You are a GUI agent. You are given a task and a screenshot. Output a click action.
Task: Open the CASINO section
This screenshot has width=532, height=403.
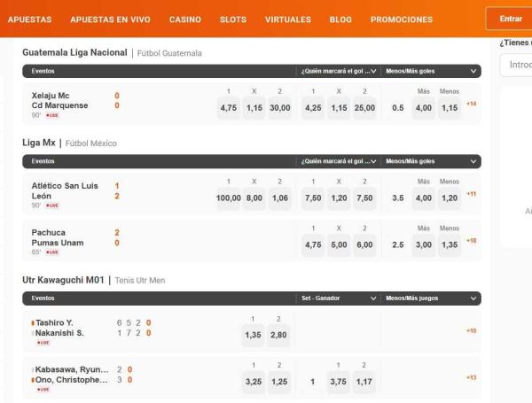[185, 19]
